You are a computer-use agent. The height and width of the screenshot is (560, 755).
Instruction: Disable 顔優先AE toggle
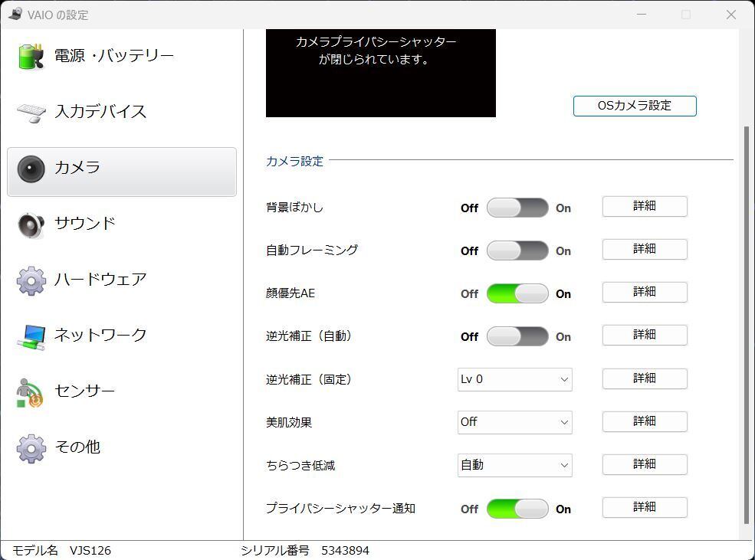[517, 293]
